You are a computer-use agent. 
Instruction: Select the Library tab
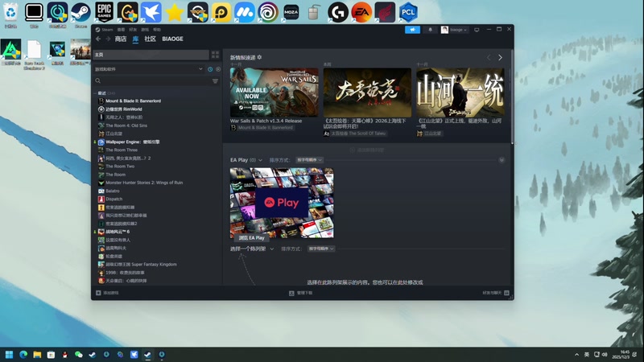[x=135, y=39]
